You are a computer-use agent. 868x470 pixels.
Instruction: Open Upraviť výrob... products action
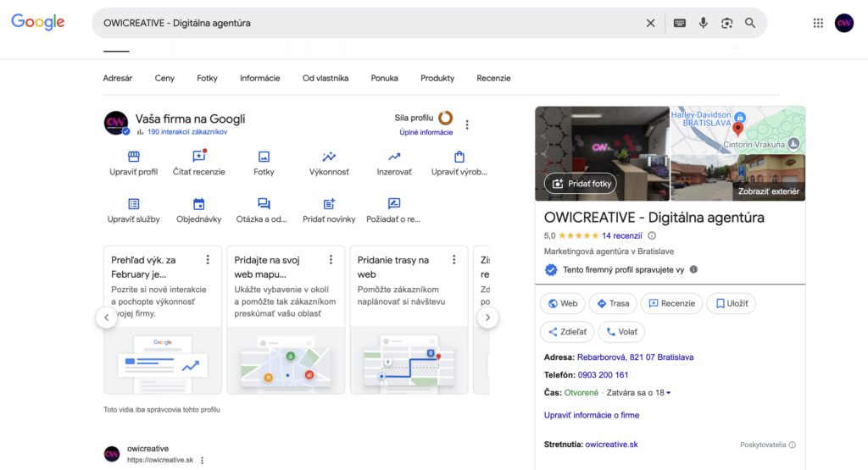459,163
